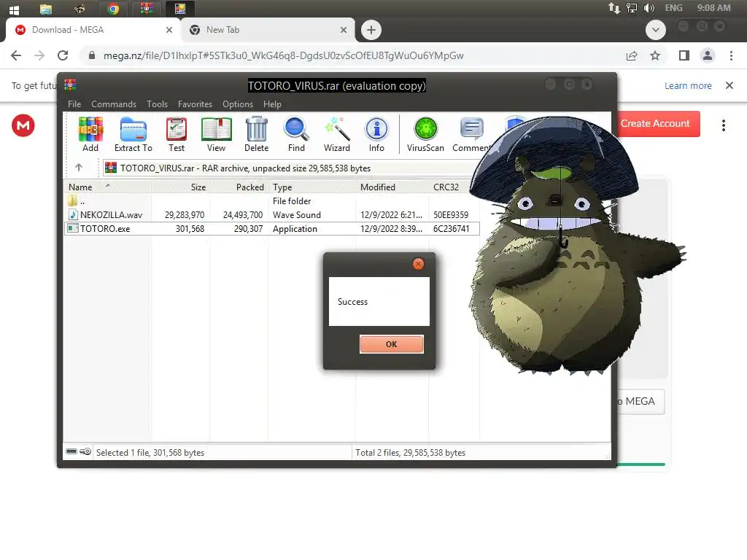Image resolution: width=747 pixels, height=560 pixels.
Task: Bookmark this page with the star
Action: coord(655,55)
